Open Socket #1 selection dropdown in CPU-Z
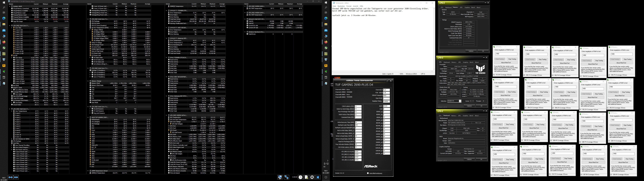The image size is (644, 181). coord(460,101)
